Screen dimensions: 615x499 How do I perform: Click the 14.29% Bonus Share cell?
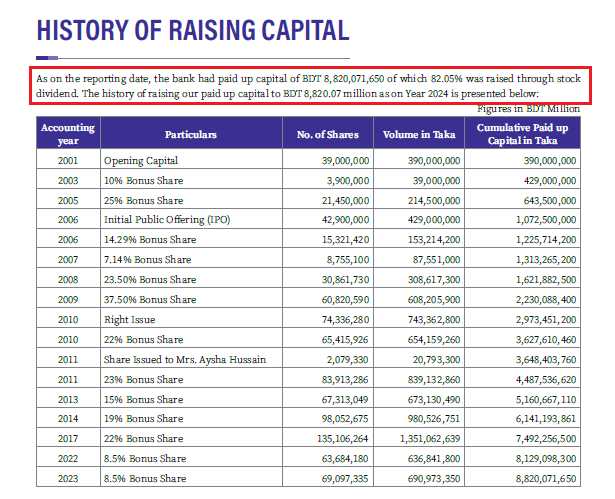tap(150, 238)
